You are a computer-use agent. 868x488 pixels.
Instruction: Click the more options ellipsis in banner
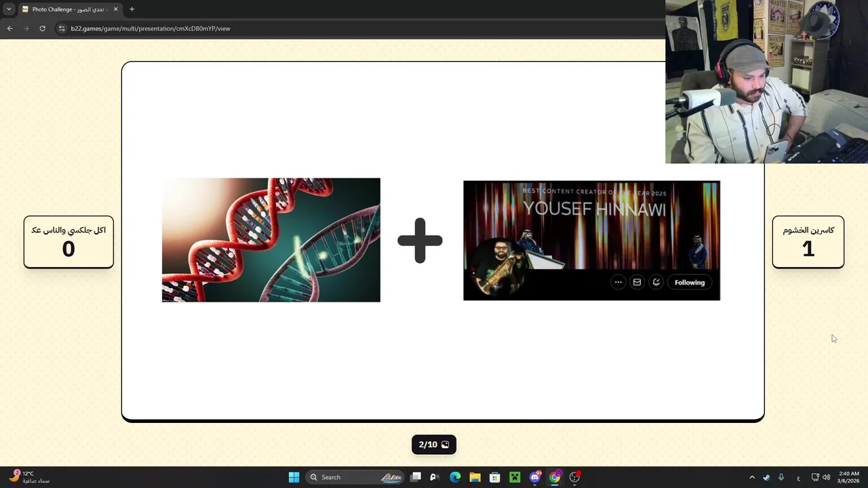(618, 283)
